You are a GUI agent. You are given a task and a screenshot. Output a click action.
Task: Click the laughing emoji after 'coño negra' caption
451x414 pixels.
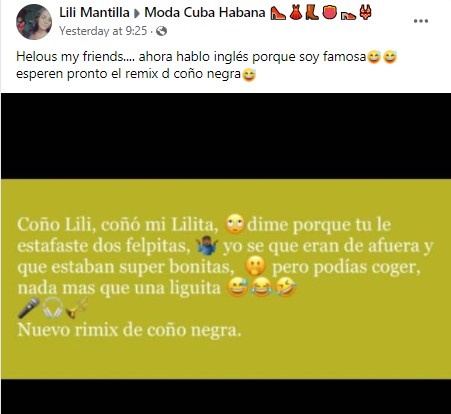tap(249, 74)
